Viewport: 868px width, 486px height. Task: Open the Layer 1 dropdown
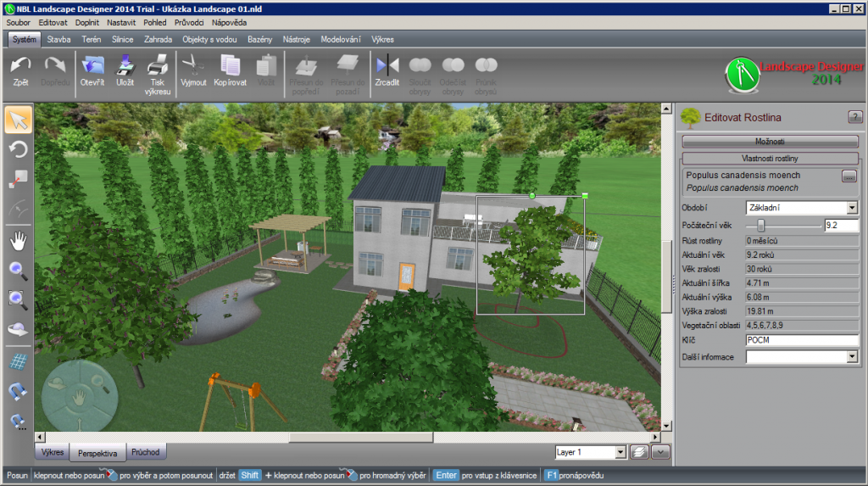[x=620, y=452]
